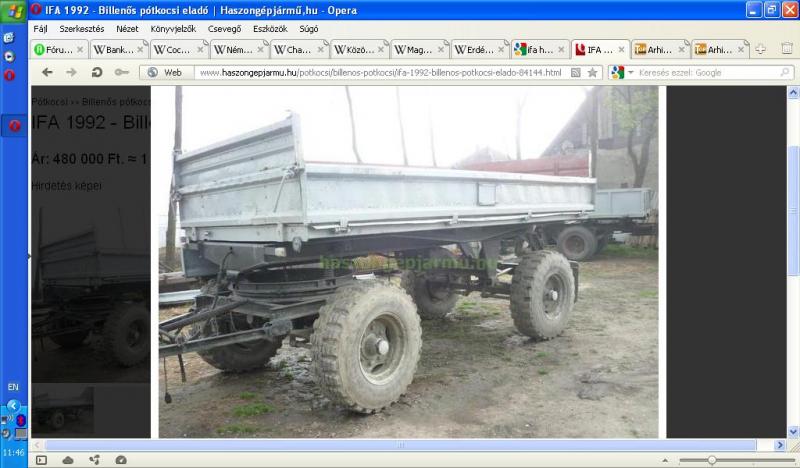Screen dimensions: 800x468
Task: Open the Csevegő menu
Action: click(224, 29)
